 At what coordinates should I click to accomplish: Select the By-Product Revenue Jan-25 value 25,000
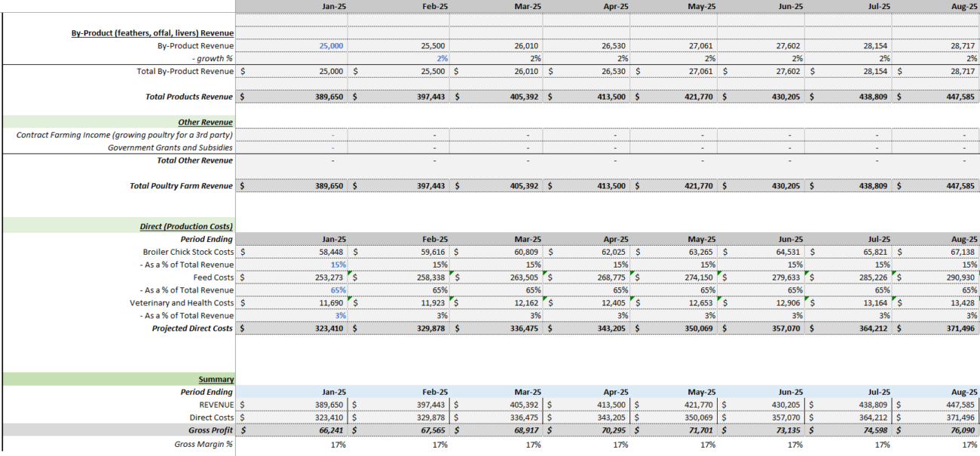[x=331, y=46]
